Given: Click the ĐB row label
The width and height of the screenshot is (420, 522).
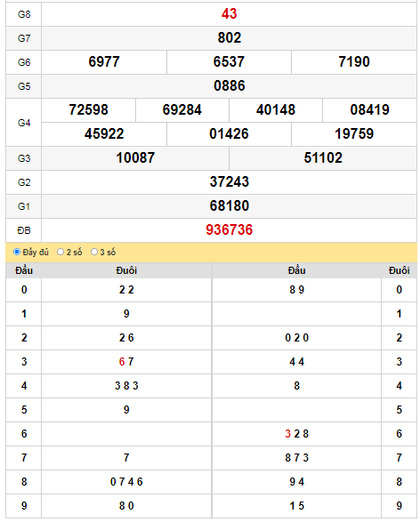Looking at the screenshot, I should point(24,230).
